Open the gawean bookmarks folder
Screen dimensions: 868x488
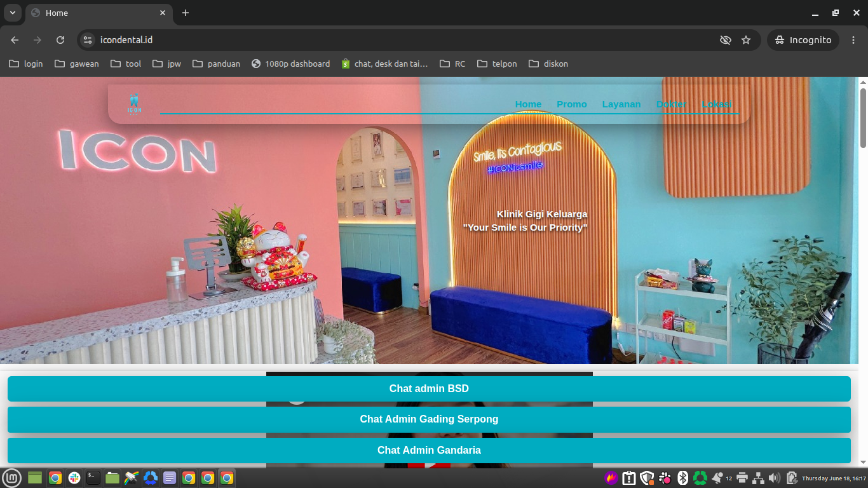click(77, 64)
